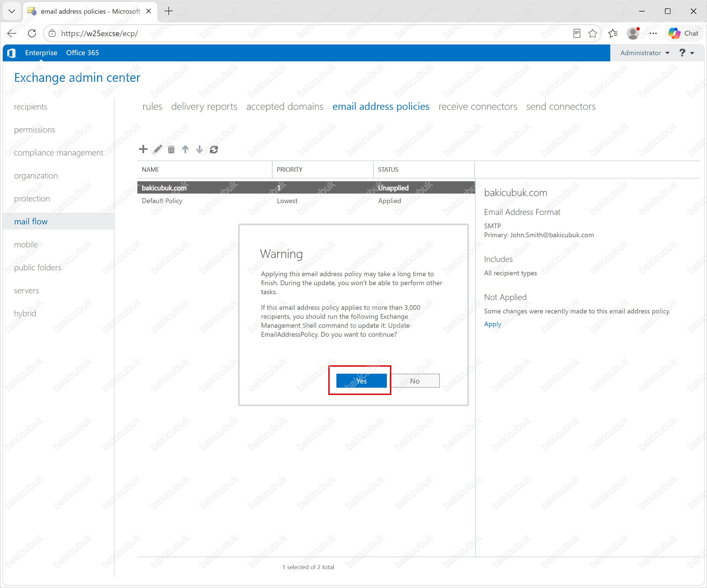Sort by the STATUS column header
Image resolution: width=707 pixels, height=588 pixels.
pos(424,169)
